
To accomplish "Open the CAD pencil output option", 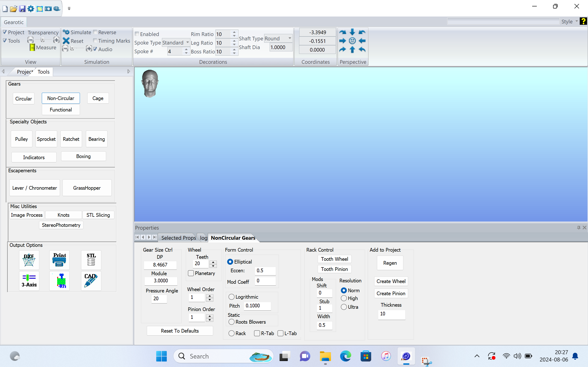I will 91,281.
